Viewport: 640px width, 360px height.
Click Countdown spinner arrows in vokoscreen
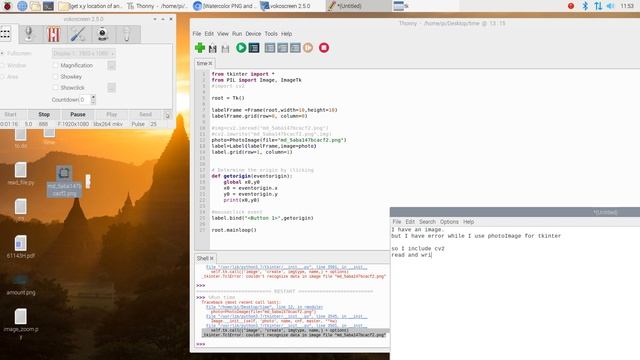pyautogui.click(x=93, y=100)
